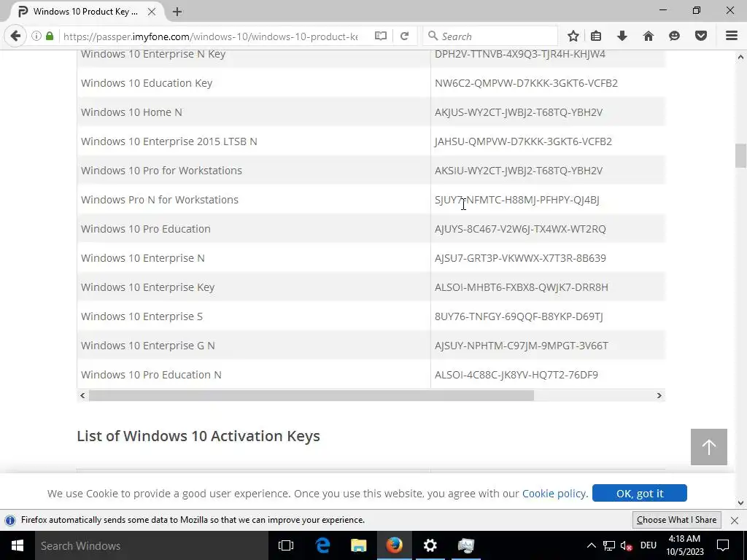Open the computer-monitor app taskbar icon
The image size is (747, 560).
pos(465,545)
